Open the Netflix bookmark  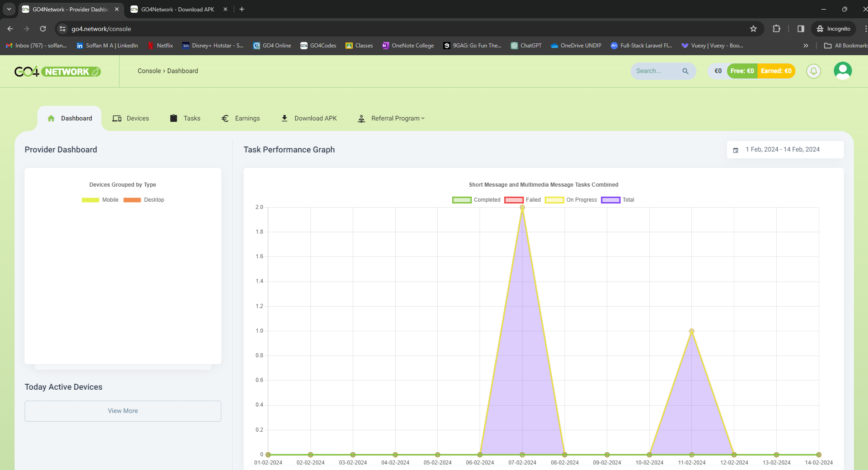pos(160,46)
